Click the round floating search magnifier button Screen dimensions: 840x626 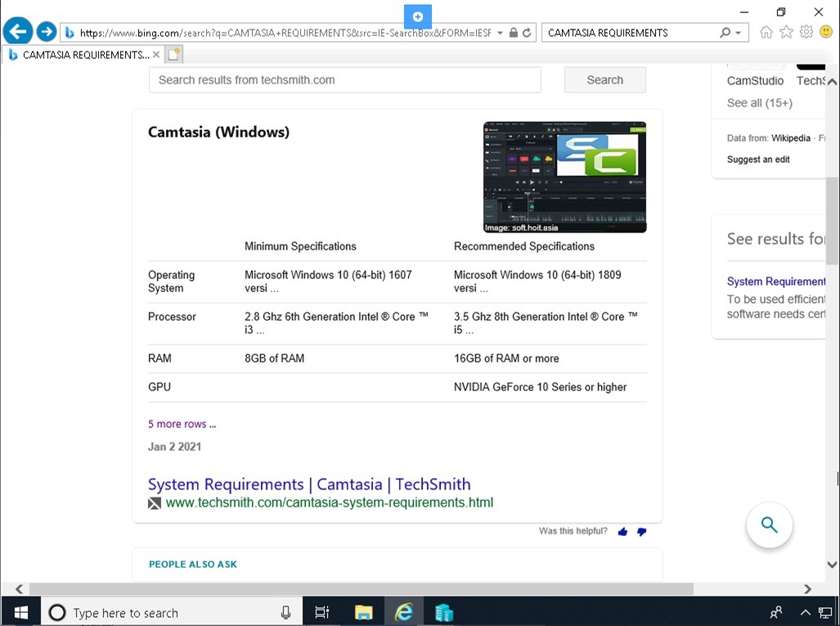pos(770,525)
